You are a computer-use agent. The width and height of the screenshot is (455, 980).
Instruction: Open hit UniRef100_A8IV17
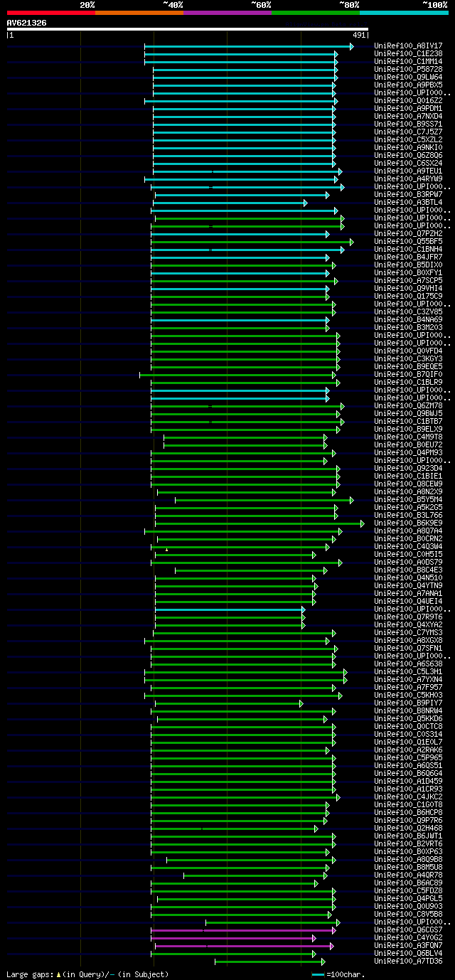point(408,46)
